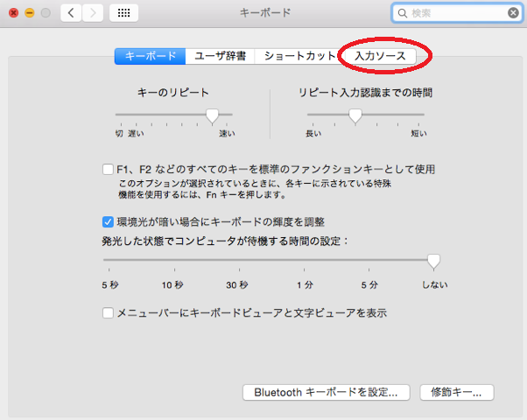Viewport: 527px width, 420px height.
Task: Click the 30 秒 label on backlight slider
Action: tap(237, 285)
